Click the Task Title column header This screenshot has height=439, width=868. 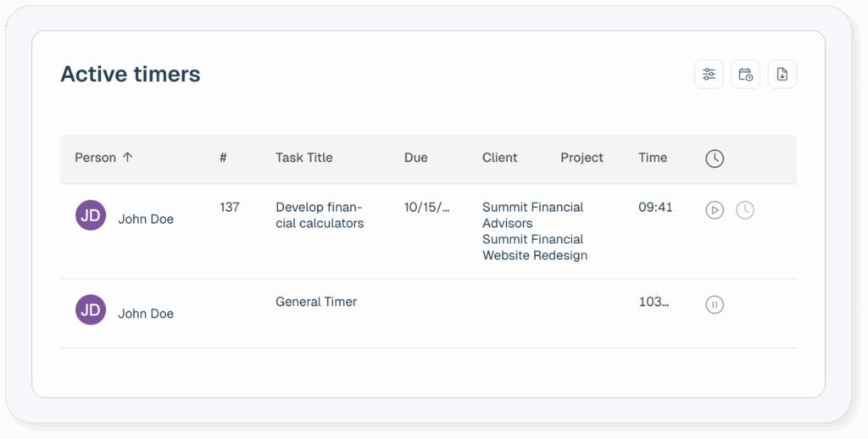[x=304, y=158]
